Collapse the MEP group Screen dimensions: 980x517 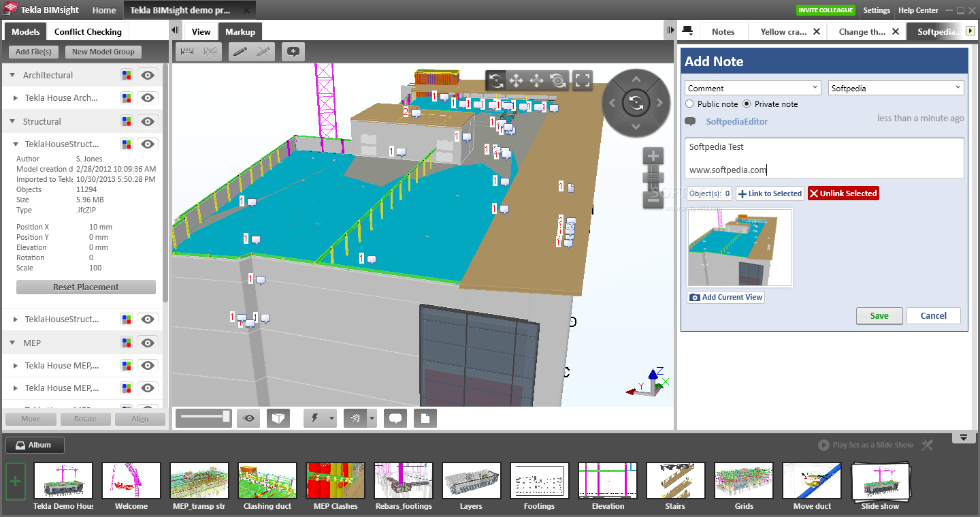[x=12, y=343]
